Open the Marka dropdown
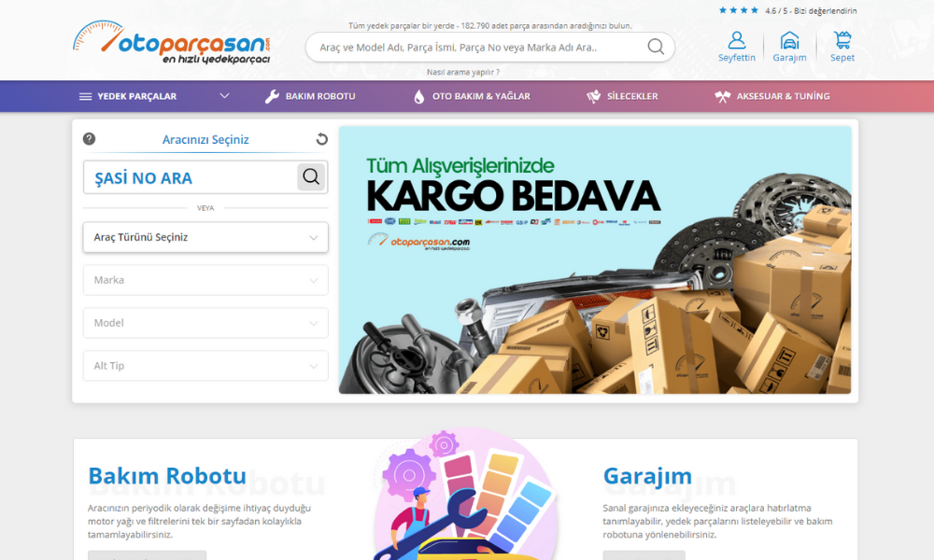The height and width of the screenshot is (560, 934). click(205, 280)
